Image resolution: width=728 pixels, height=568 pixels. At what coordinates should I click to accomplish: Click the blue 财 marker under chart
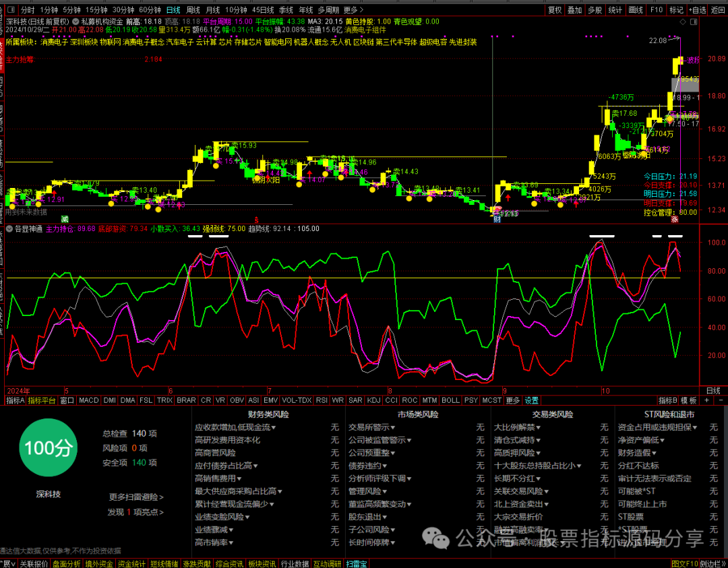click(x=497, y=219)
